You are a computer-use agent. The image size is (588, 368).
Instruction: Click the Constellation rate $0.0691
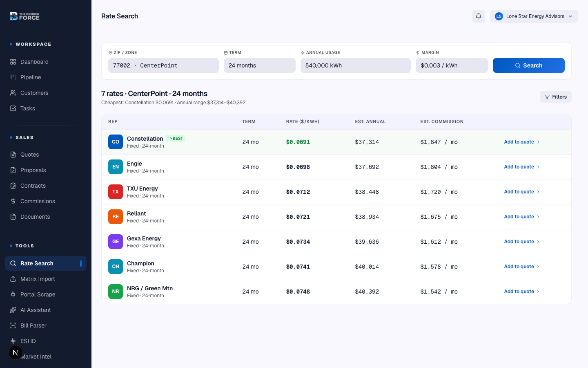click(x=298, y=142)
